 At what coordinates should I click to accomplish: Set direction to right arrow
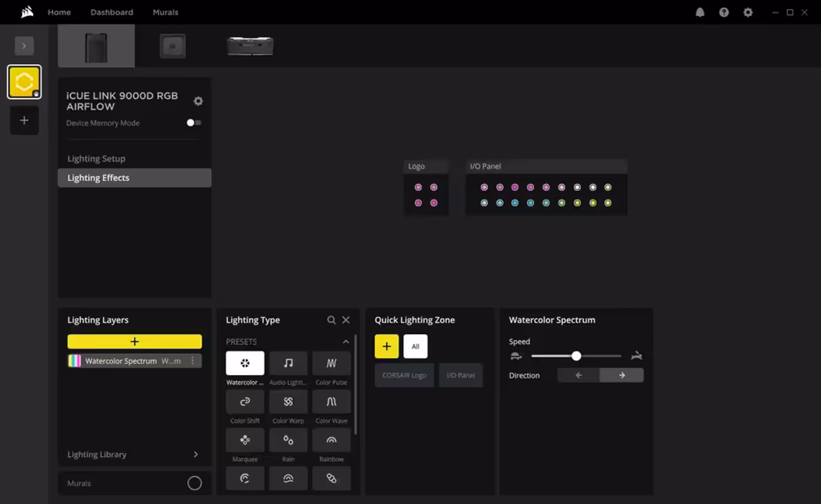point(622,375)
